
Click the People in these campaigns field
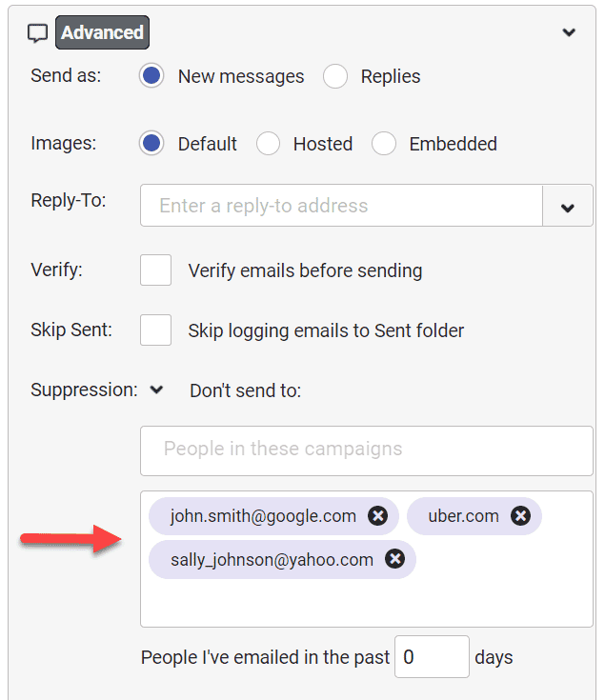tap(366, 450)
